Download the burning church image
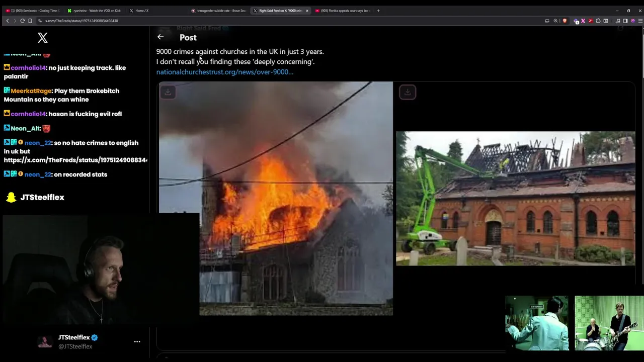Screen dimensions: 644x362 [x=168, y=92]
